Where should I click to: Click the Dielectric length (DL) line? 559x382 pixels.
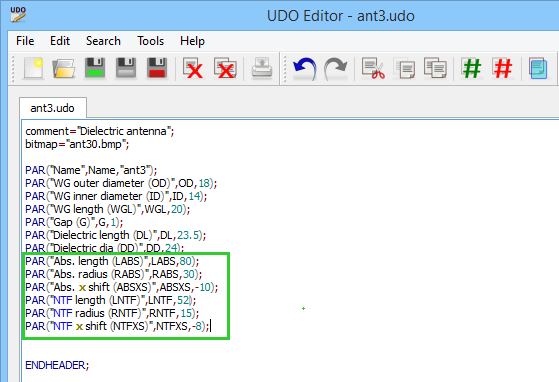pyautogui.click(x=116, y=235)
